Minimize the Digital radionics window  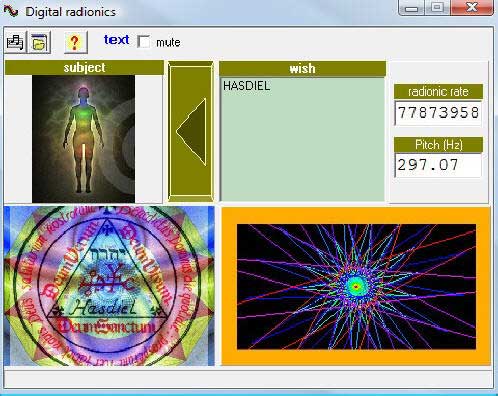click(411, 8)
